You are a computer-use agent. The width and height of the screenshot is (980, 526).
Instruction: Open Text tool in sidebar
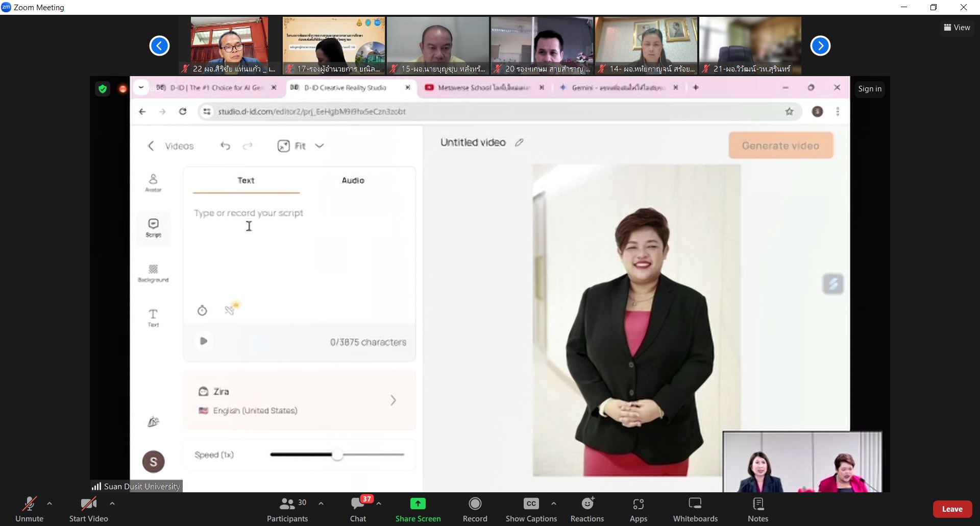[153, 318]
